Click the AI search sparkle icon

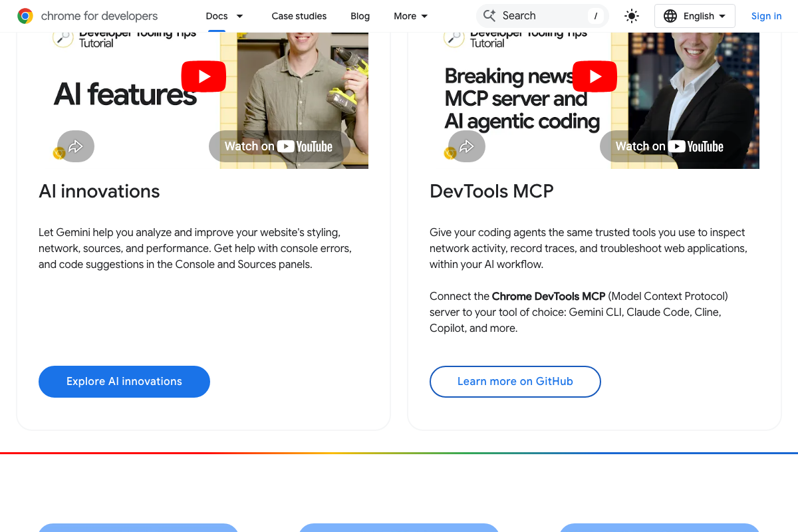click(x=489, y=16)
